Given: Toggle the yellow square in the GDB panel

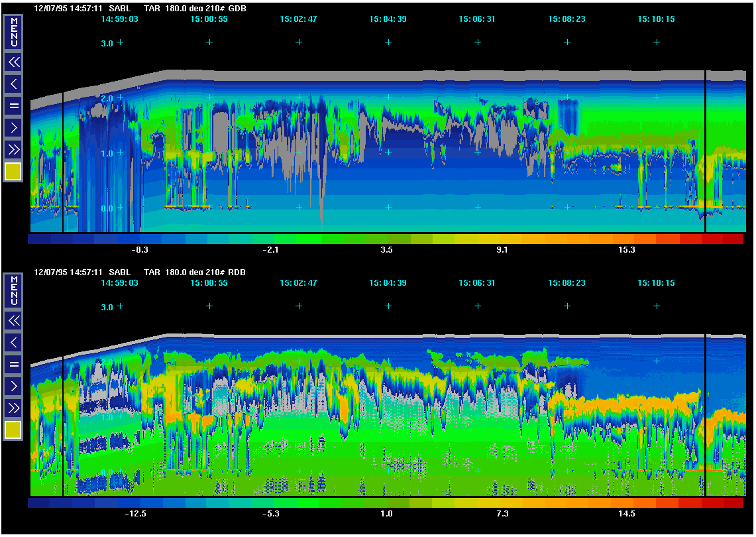Looking at the screenshot, I should click(x=13, y=172).
